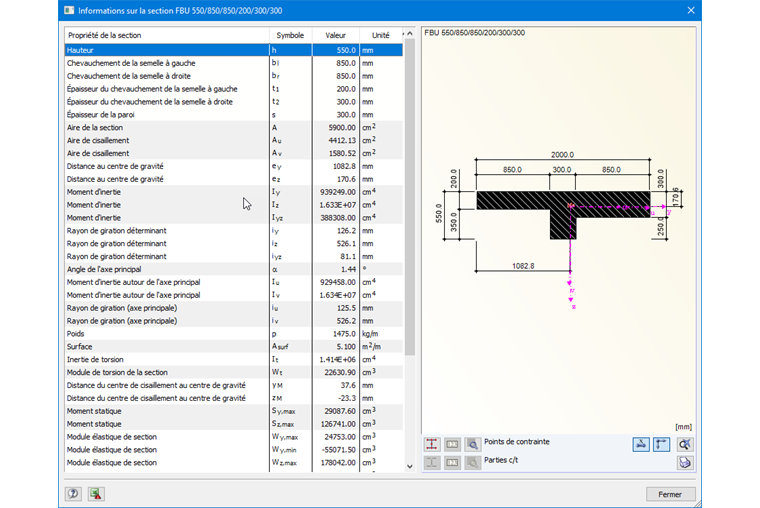Close the section information dialog
Viewport: 760px width, 508px height.
point(690,10)
